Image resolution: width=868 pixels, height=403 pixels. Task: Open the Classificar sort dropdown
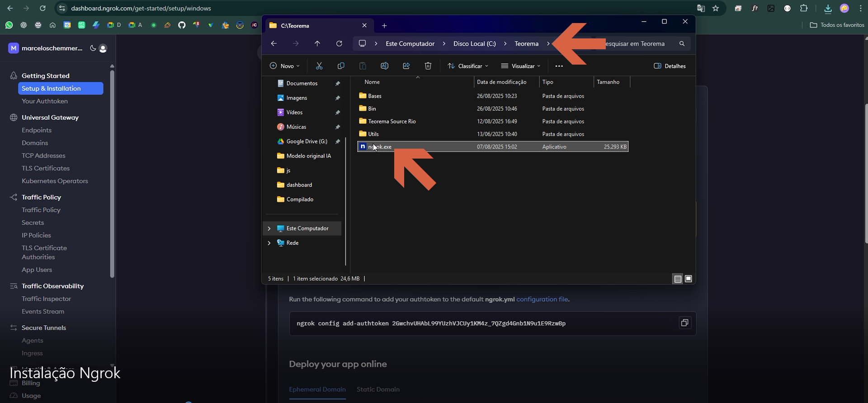point(468,66)
